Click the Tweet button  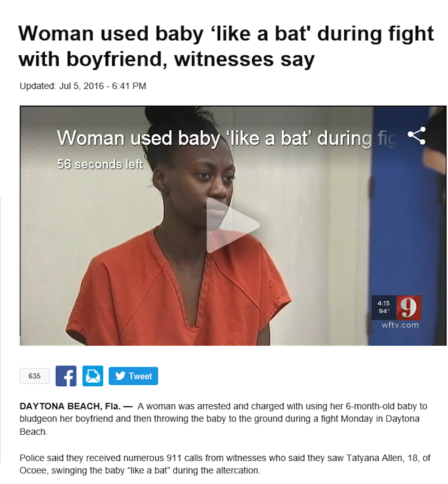pos(133,376)
